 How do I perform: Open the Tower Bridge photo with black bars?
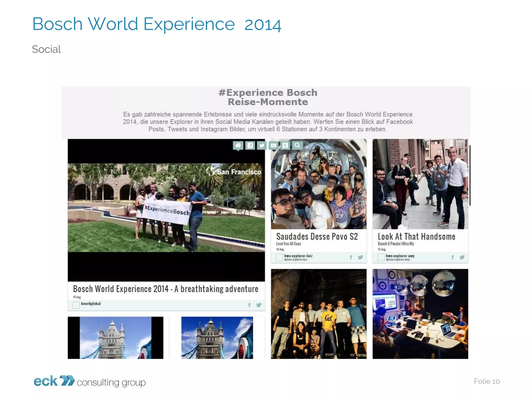(x=116, y=338)
